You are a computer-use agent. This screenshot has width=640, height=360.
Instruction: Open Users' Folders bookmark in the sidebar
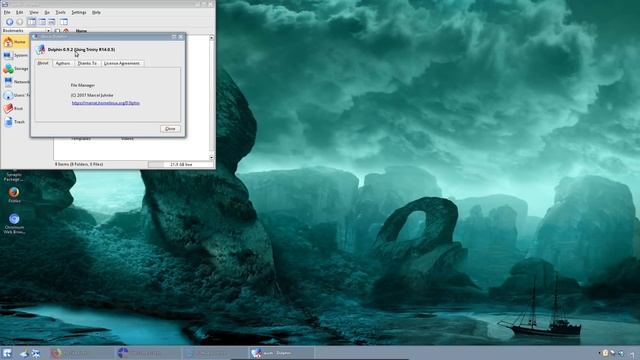point(15,95)
